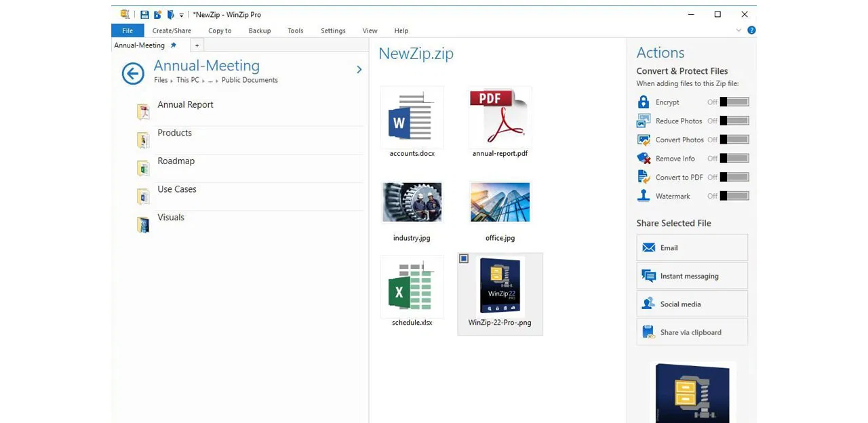The height and width of the screenshot is (423, 868).
Task: Click the Save icon in quick access toolbar
Action: (x=144, y=14)
